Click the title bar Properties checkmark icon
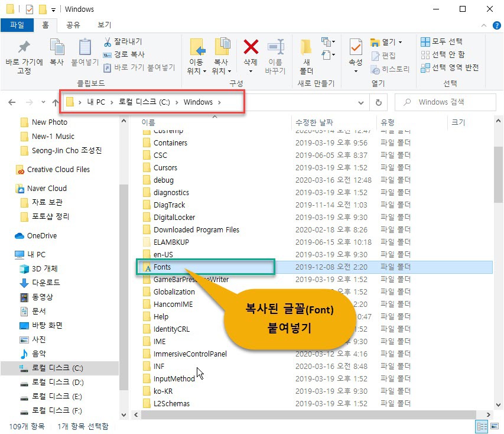This screenshot has height=434, width=504. pos(30,9)
